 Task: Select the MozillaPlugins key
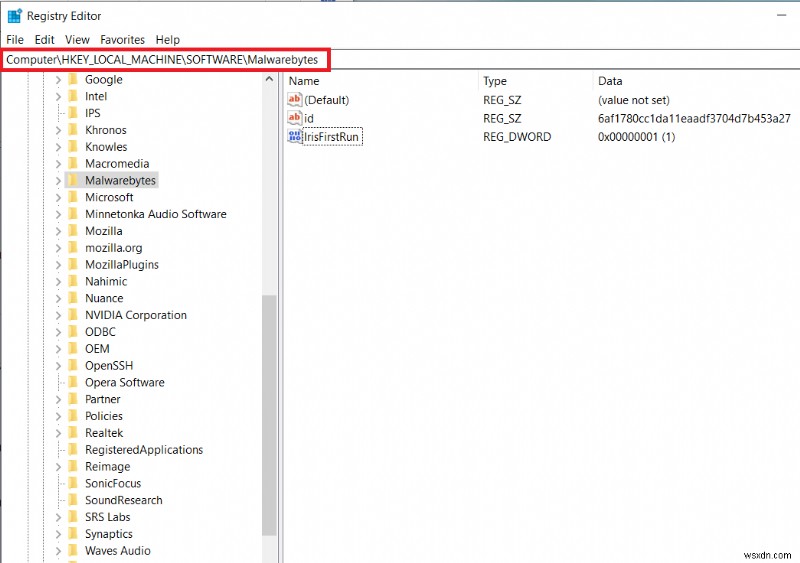point(121,264)
